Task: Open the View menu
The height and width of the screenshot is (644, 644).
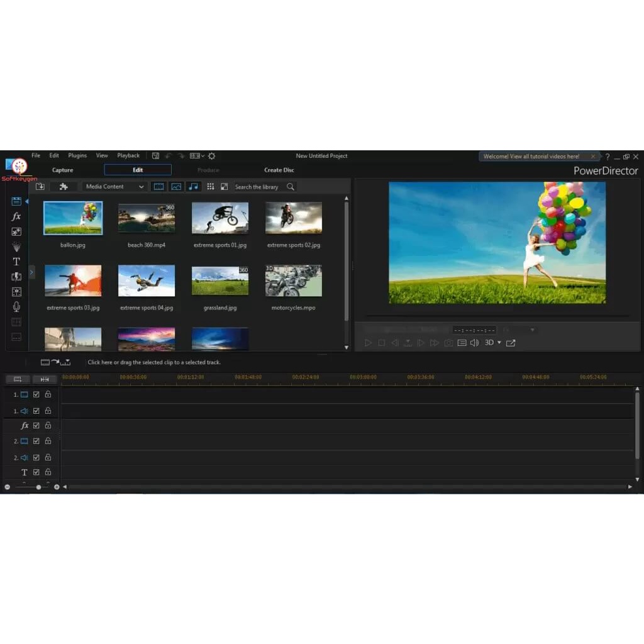Action: [x=102, y=155]
